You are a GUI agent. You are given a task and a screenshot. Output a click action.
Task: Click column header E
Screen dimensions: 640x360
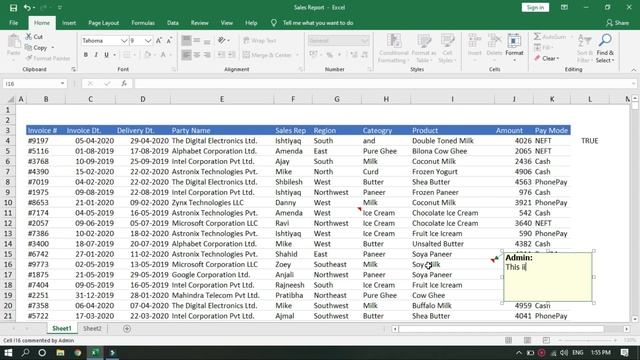point(222,99)
